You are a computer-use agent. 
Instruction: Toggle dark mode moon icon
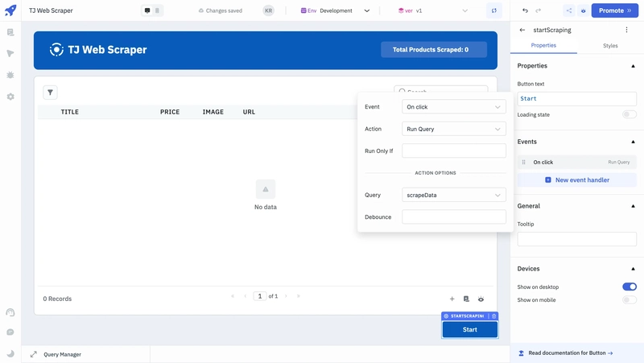10,353
